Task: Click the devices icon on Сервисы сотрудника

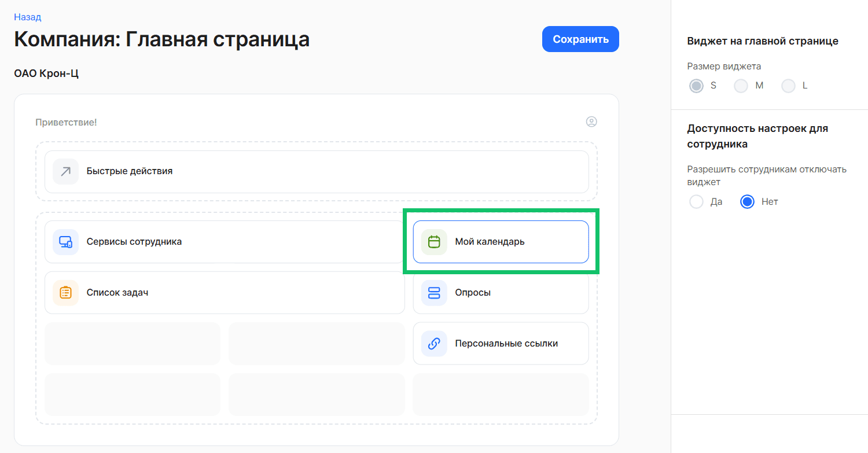Action: coord(65,241)
